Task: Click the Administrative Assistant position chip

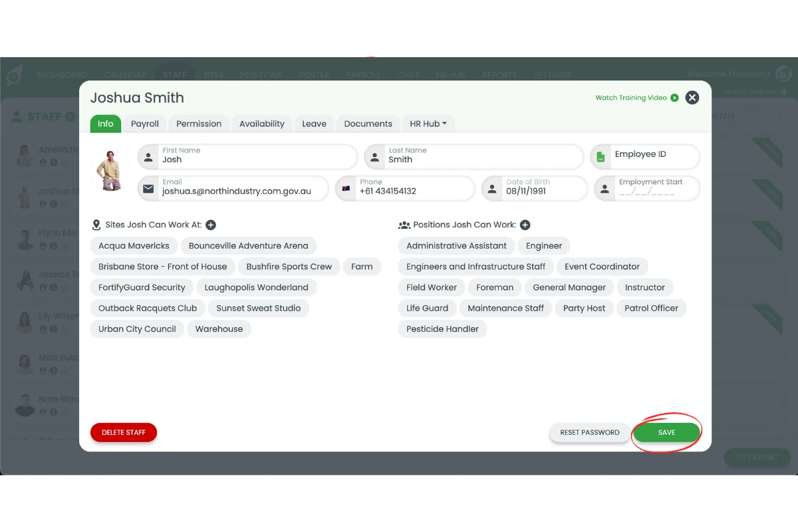Action: 457,245
